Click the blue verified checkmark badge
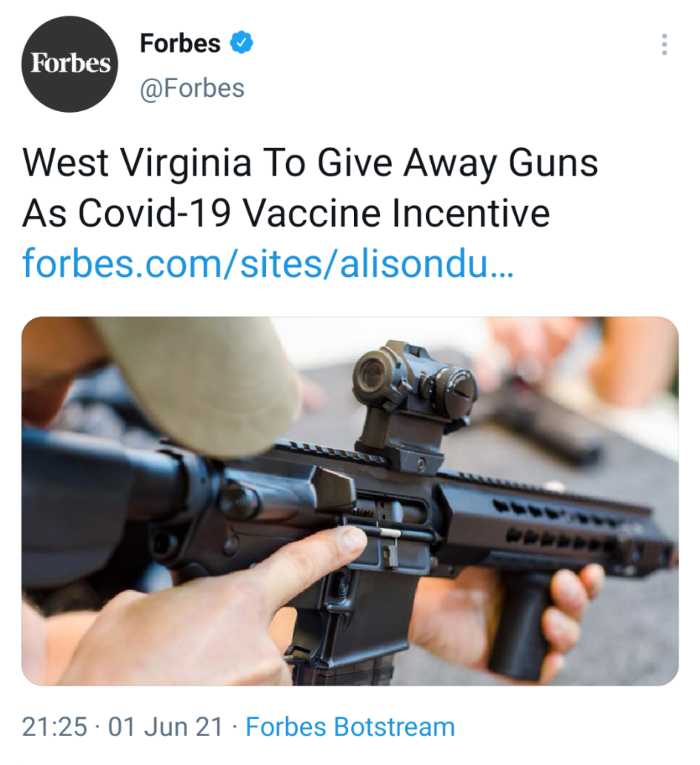The width and height of the screenshot is (700, 765). (x=241, y=43)
